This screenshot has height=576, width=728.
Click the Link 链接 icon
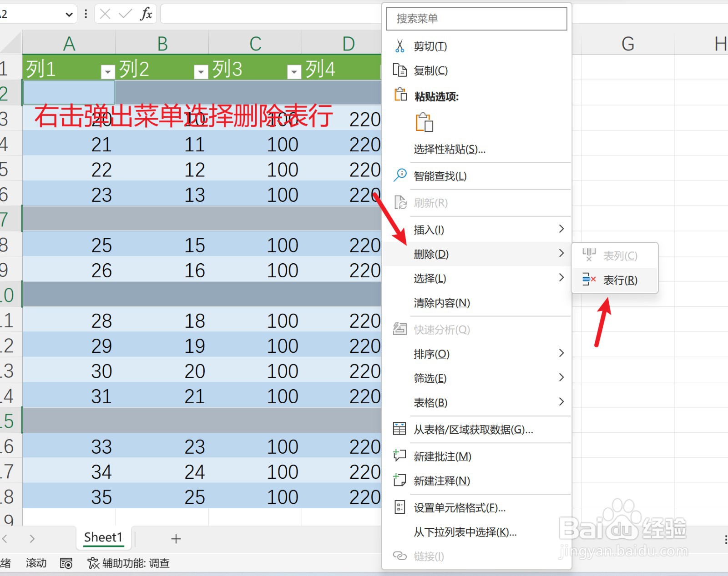pos(399,556)
